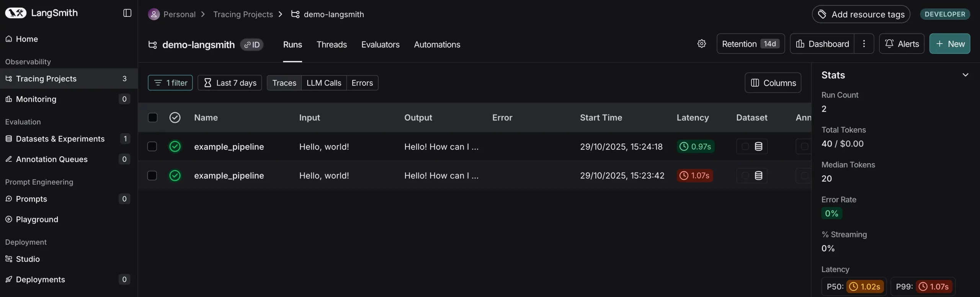Toggle dataset checkbox in first row
The height and width of the screenshot is (297, 980).
click(x=745, y=146)
